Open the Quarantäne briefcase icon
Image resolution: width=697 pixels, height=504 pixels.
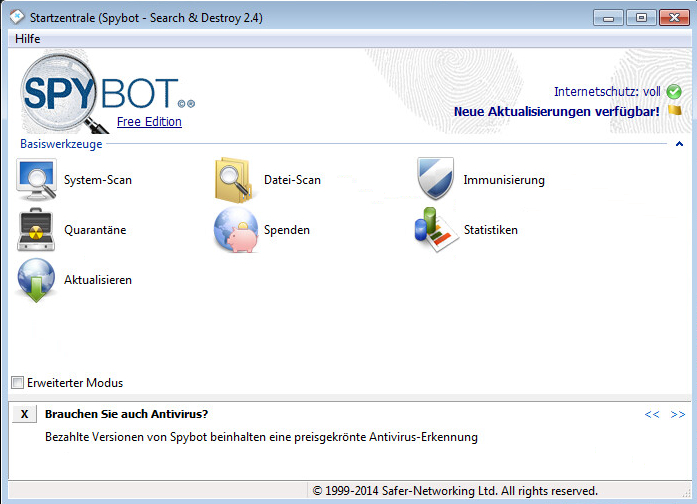36,230
